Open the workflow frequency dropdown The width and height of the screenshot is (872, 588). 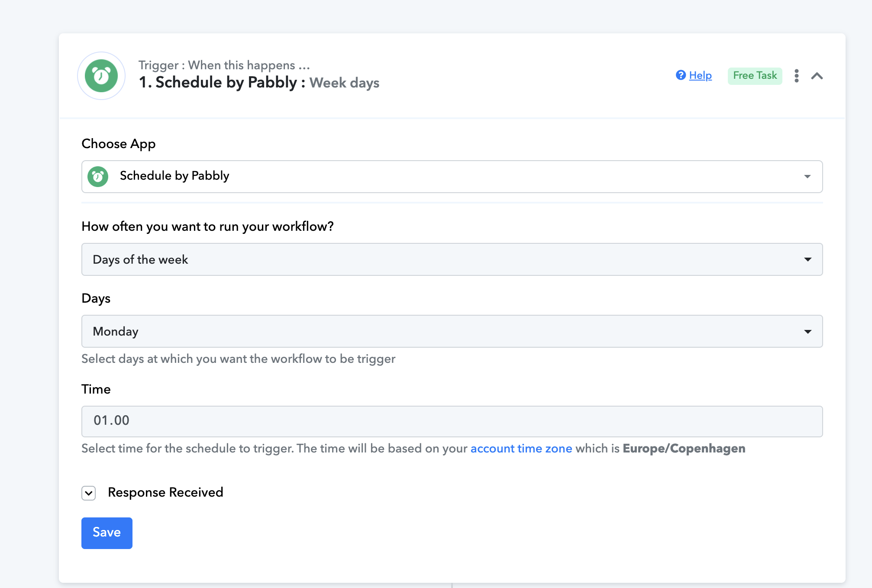(x=452, y=259)
